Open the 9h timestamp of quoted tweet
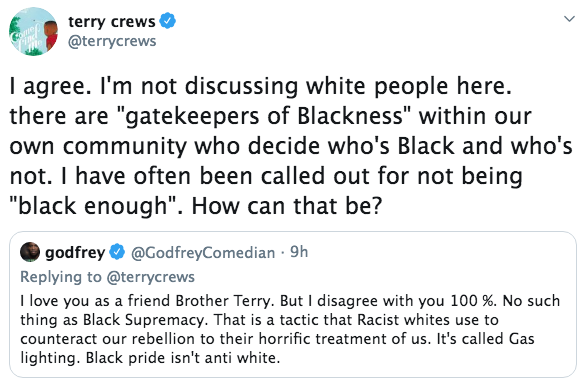Screen dimensions: 588x378 [299, 252]
